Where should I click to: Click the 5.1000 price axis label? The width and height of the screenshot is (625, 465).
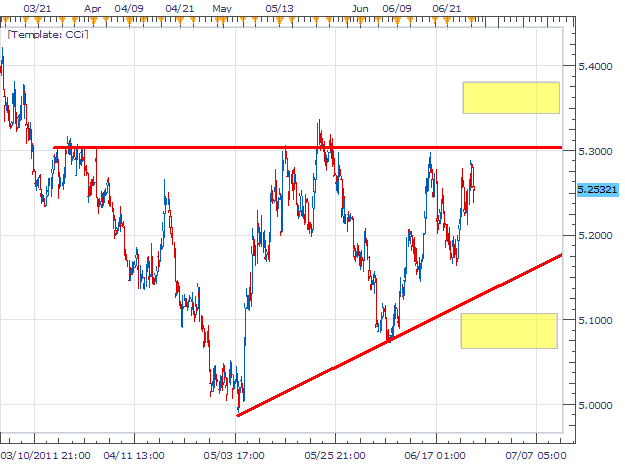[x=596, y=320]
